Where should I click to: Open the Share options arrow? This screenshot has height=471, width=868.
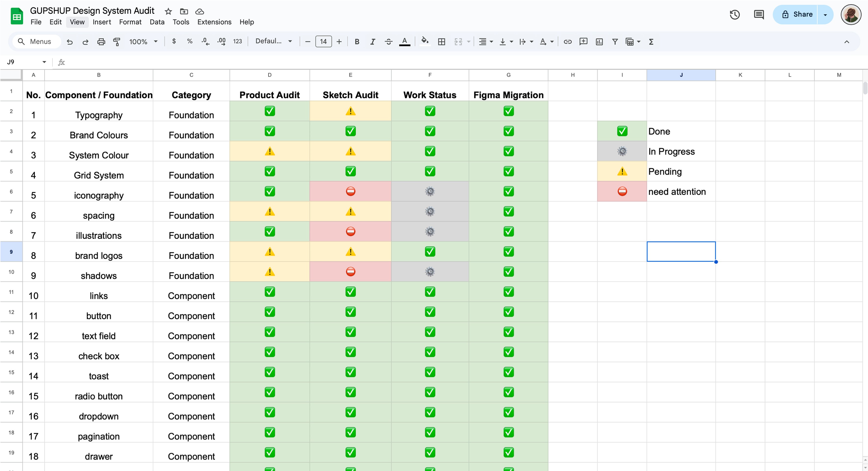[825, 14]
